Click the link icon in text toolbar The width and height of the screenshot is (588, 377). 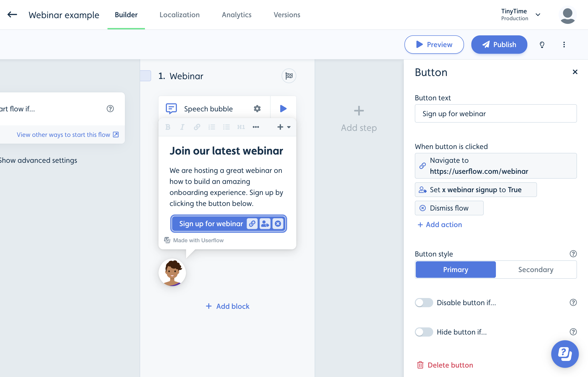[197, 127]
